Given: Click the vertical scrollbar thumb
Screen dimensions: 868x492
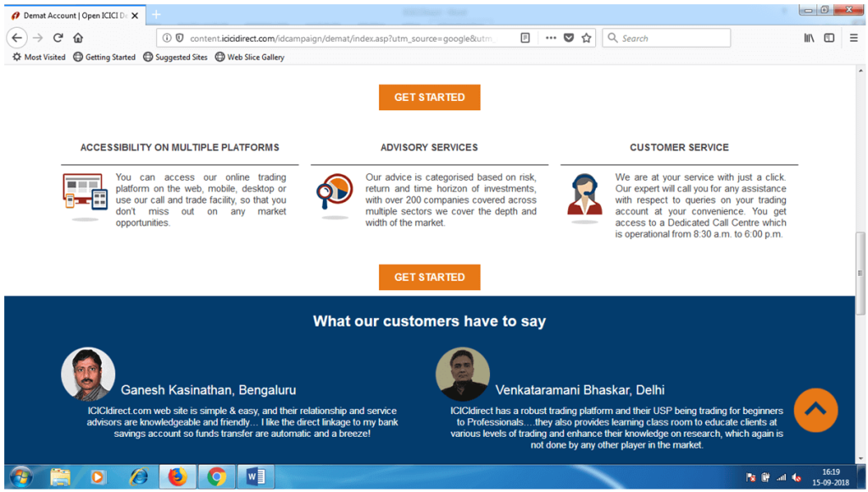Looking at the screenshot, I should [x=860, y=273].
